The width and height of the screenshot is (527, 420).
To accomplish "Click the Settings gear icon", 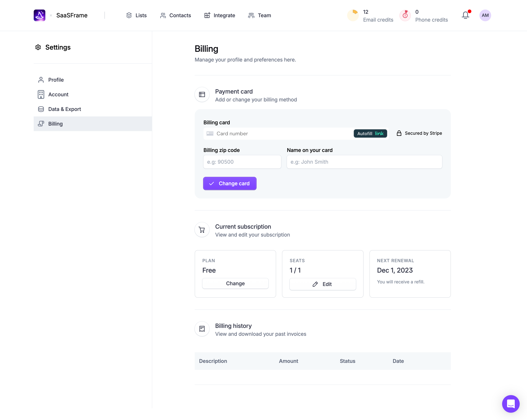I will 38,47.
